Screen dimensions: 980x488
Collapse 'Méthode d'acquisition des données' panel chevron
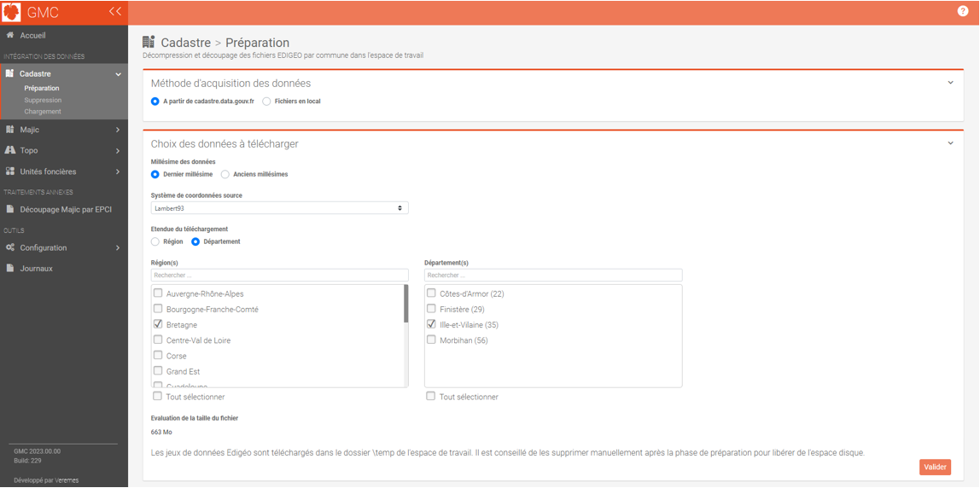[951, 83]
